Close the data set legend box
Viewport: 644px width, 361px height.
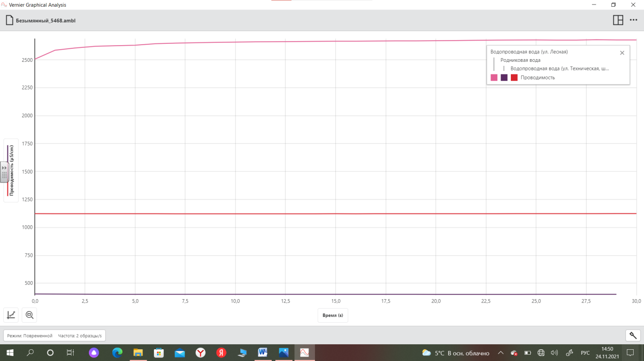tap(622, 53)
